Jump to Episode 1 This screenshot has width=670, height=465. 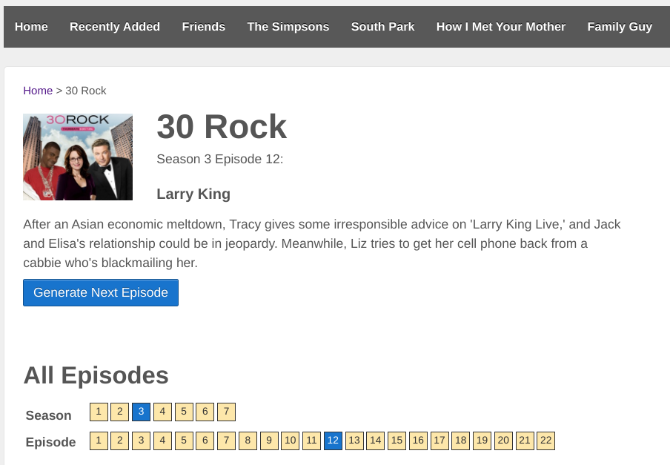(98, 441)
